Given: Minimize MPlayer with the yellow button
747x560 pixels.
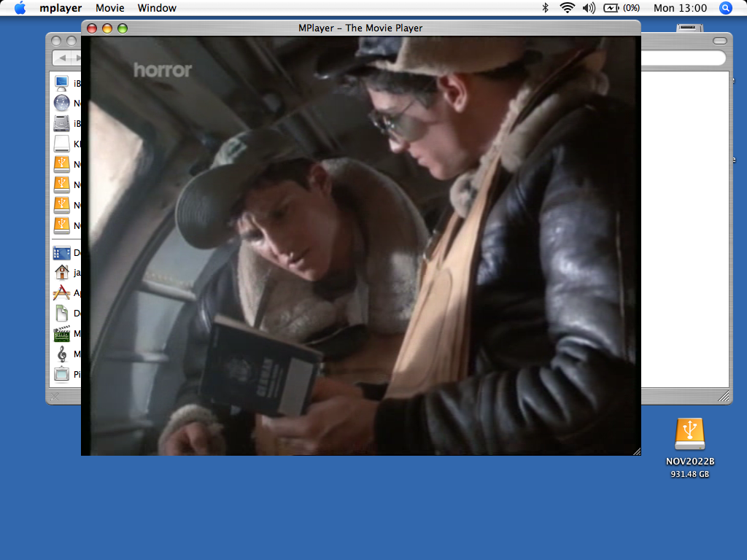Looking at the screenshot, I should (x=107, y=28).
